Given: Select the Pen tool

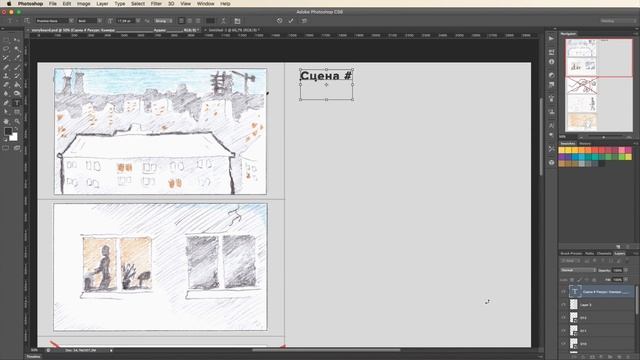Looking at the screenshot, I should pyautogui.click(x=6, y=103).
